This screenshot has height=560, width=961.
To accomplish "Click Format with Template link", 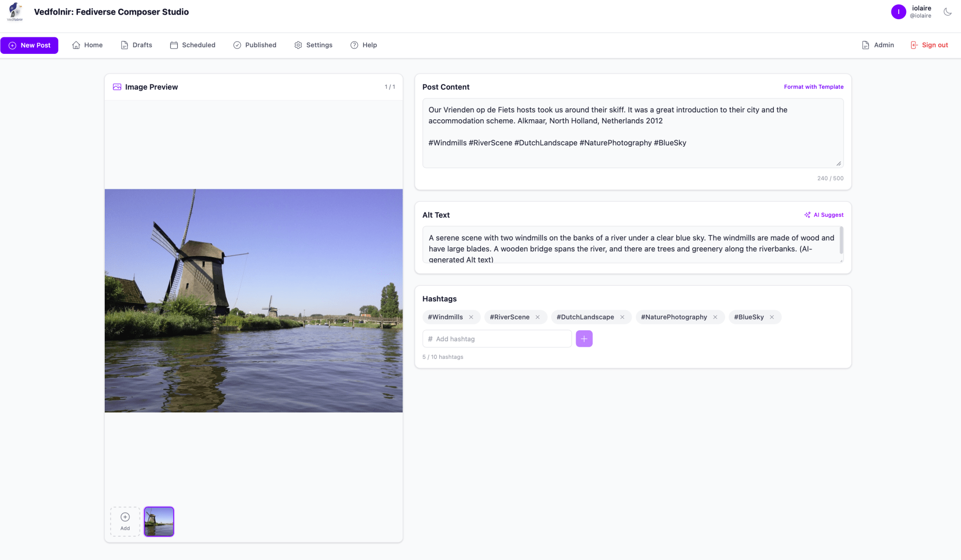I will coord(813,87).
